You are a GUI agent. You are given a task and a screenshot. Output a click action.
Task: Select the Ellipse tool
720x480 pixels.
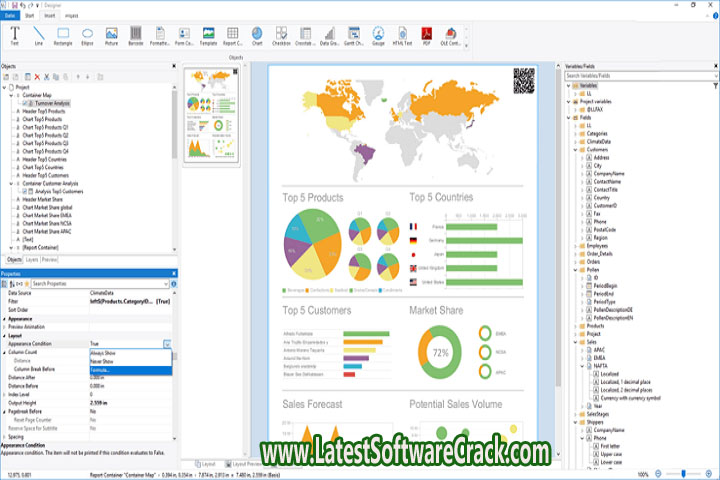point(87,36)
